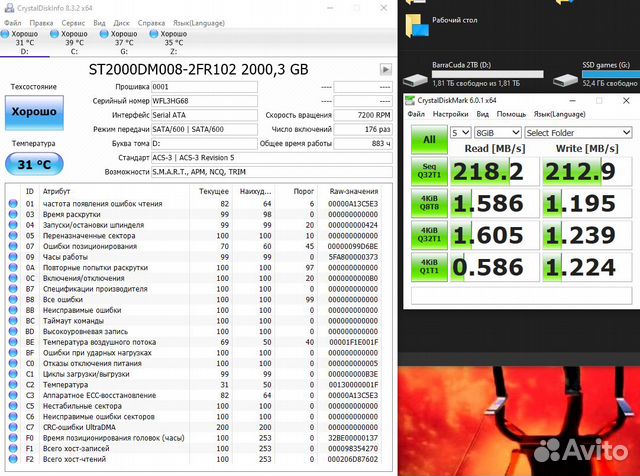The height and width of the screenshot is (476, 640).
Task: Click the Стандарт ACS-3 field
Action: pyautogui.click(x=272, y=158)
